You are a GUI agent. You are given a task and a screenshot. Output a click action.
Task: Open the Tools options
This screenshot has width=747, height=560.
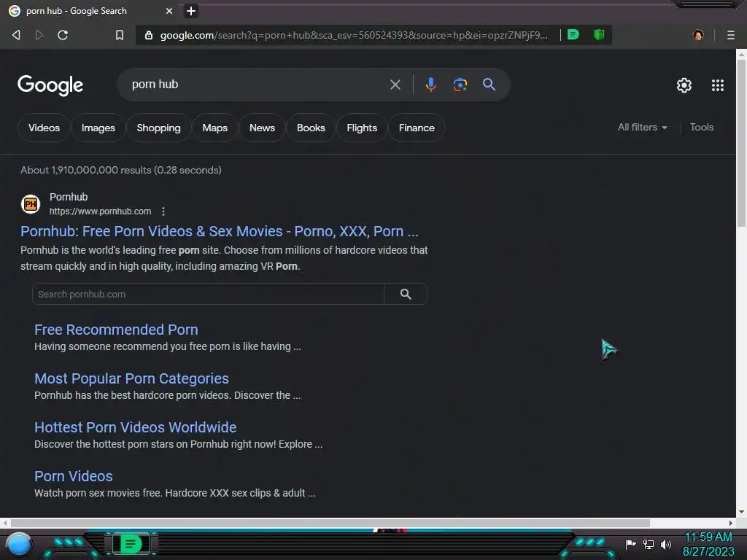[x=702, y=127]
